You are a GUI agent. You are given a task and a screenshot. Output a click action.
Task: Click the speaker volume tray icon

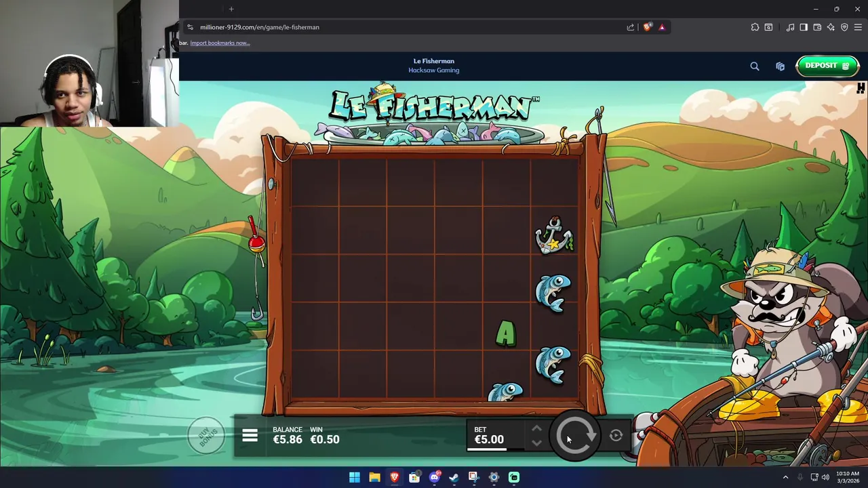pyautogui.click(x=825, y=477)
